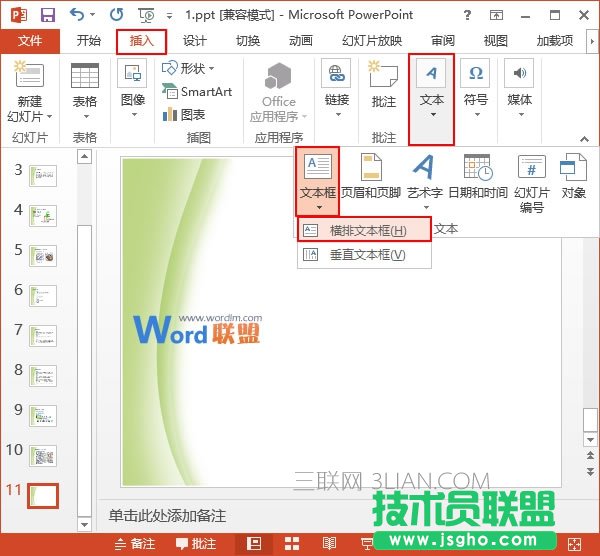Screen dimensions: 600x556
Task: Switch to the 动画 tab
Action: (x=301, y=41)
